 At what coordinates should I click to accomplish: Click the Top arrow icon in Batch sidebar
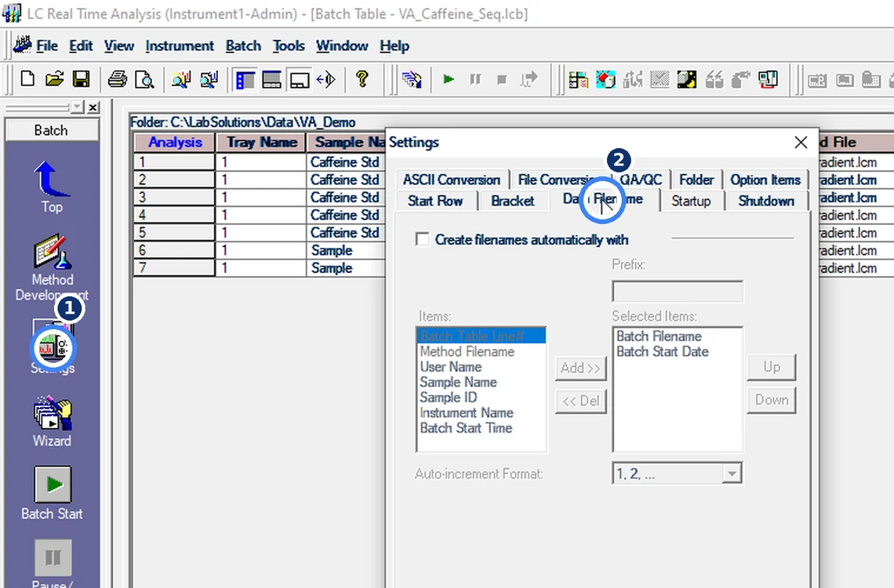51,187
